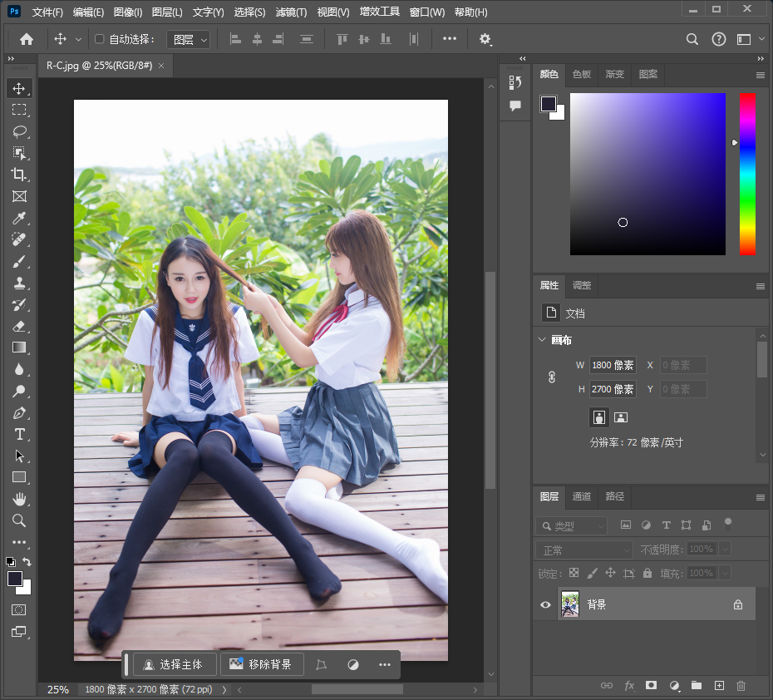Select the Move tool
This screenshot has height=700, width=773.
tap(18, 88)
